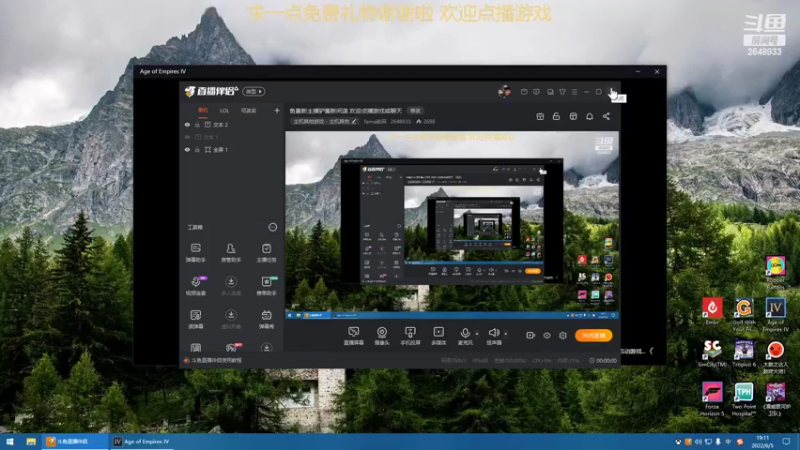Click the orange 关闭直播 button
Image resolution: width=800 pixels, height=450 pixels.
593,335
